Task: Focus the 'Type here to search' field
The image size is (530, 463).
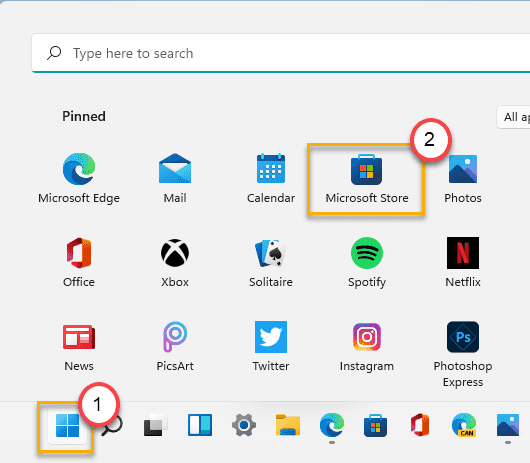Action: (x=281, y=53)
